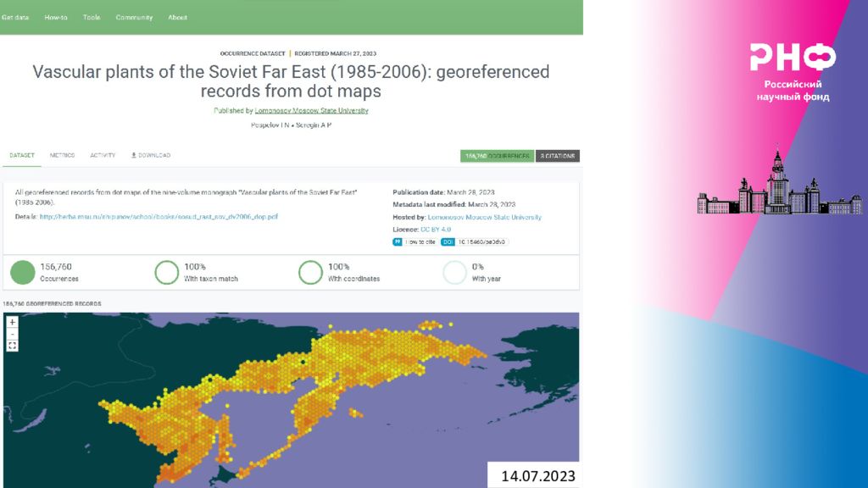Open the herba.msu.ru details PDF link
Screen dimensions: 868x488
(159, 217)
